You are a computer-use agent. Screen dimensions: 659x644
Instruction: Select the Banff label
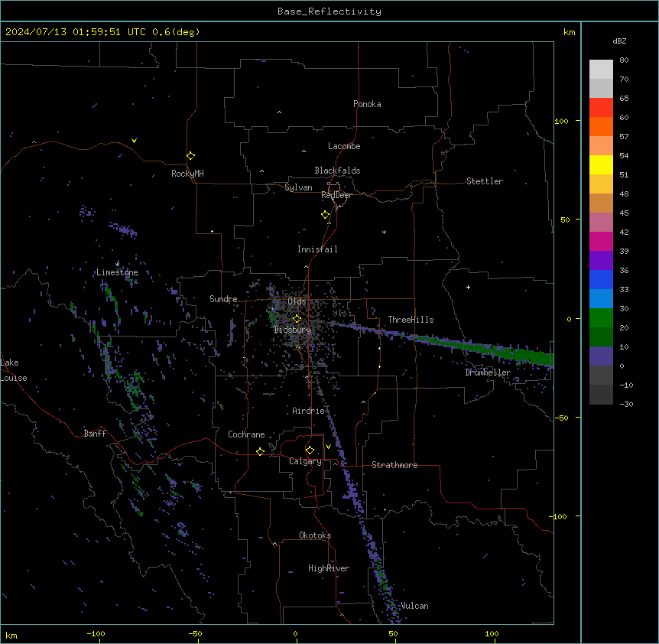click(95, 434)
